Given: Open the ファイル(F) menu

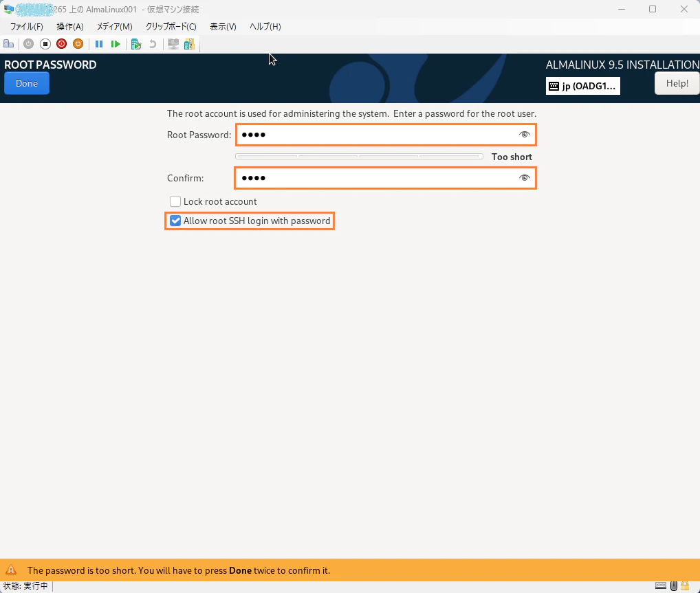Looking at the screenshot, I should tap(26, 26).
